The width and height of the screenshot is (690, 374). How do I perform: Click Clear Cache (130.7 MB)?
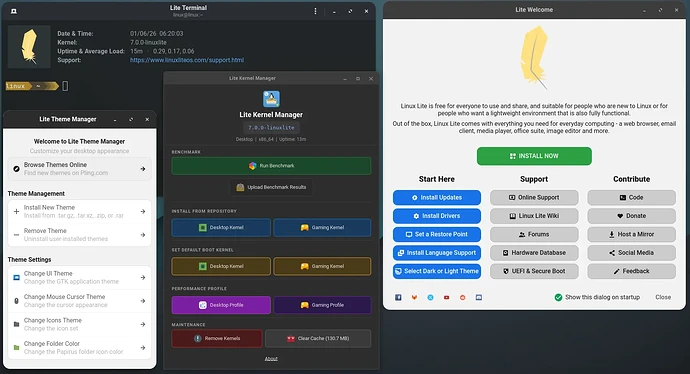(x=318, y=338)
